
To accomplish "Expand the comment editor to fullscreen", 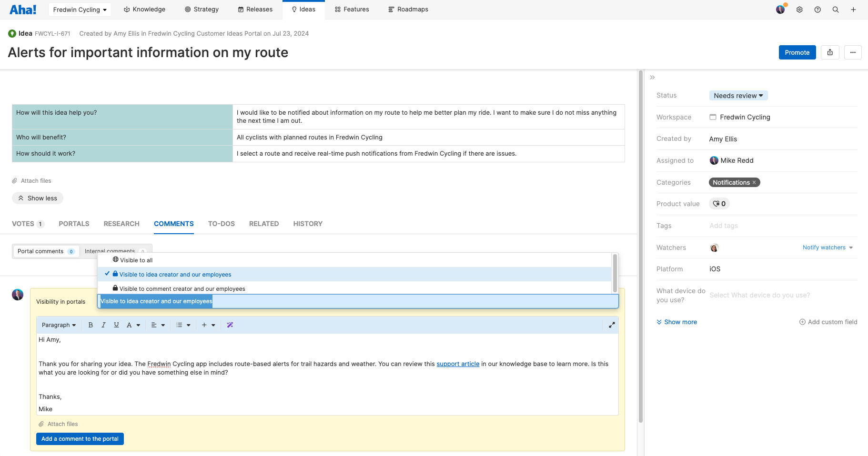I will point(612,325).
